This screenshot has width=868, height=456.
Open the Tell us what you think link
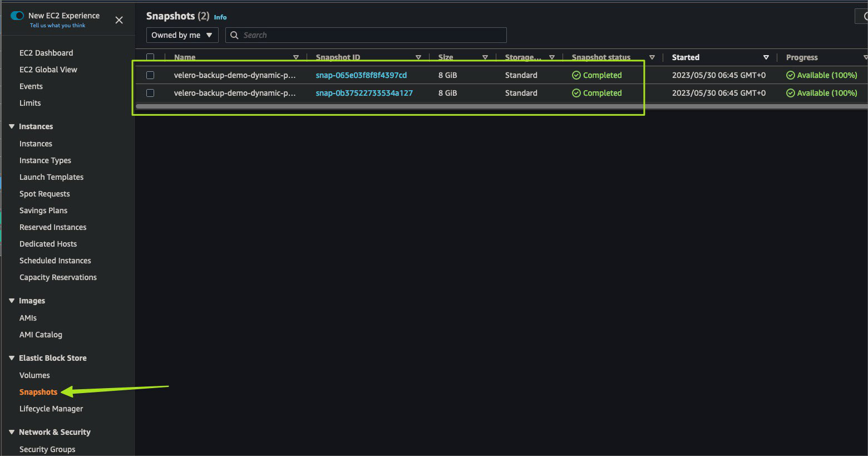57,26
